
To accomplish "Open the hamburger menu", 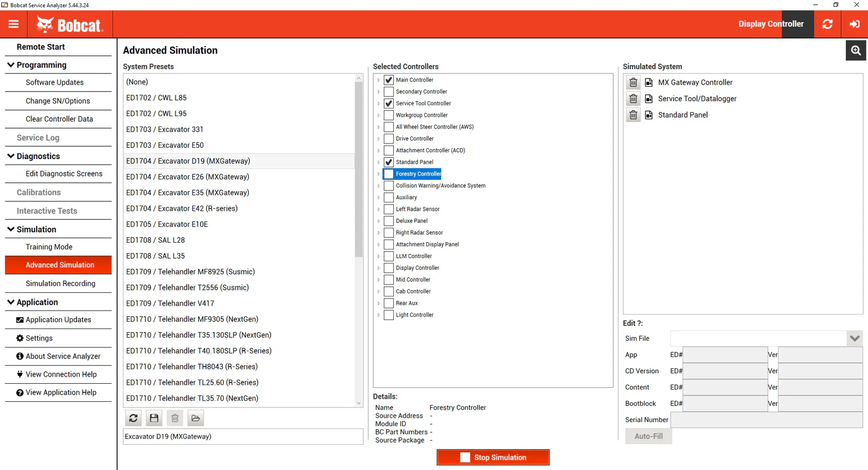I will pos(13,24).
